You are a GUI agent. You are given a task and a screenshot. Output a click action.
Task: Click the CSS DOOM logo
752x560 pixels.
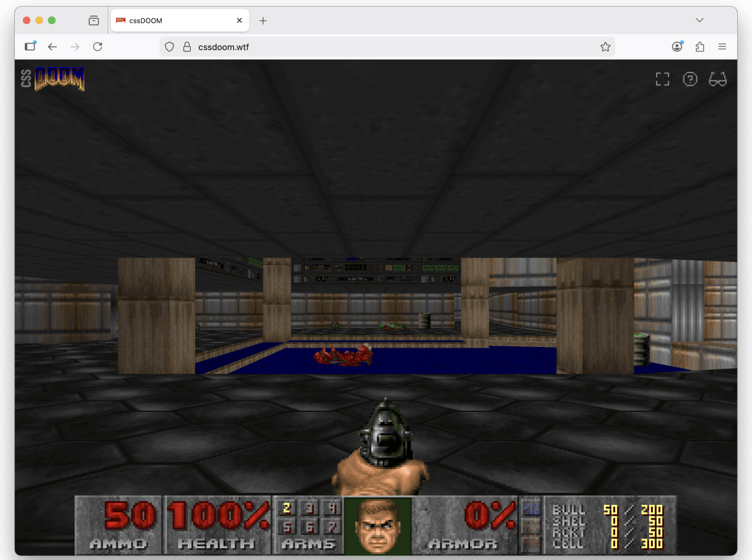[x=53, y=79]
